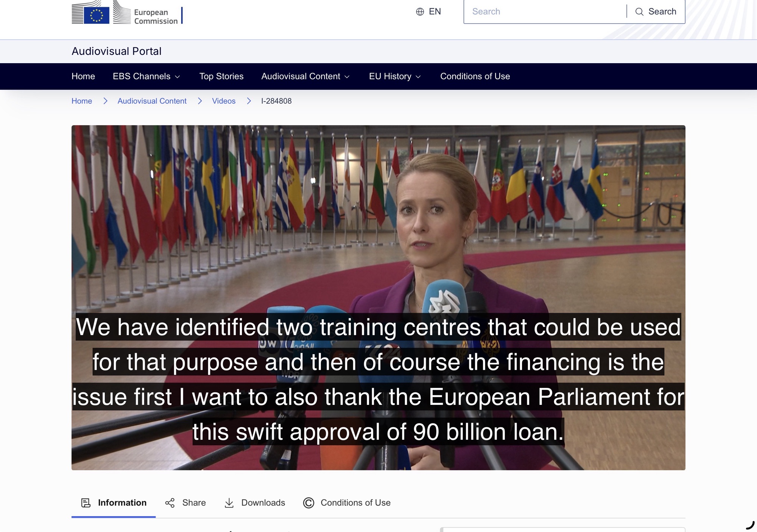
Task: Expand the Audiovisual Content menu chevron
Action: pos(347,77)
